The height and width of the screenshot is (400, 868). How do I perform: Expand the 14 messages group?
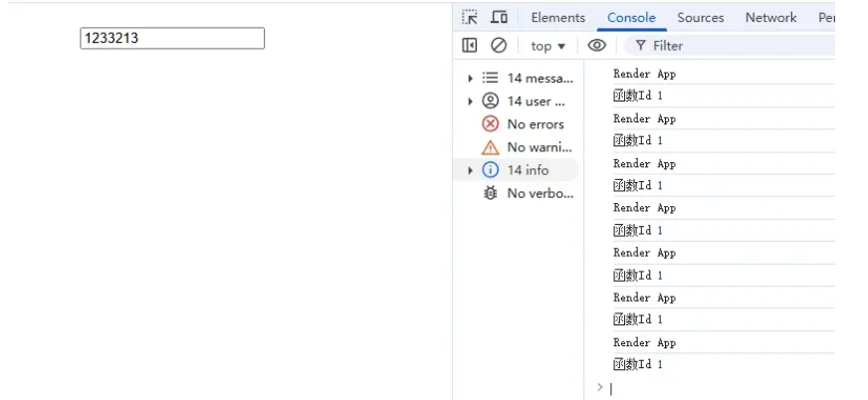[470, 78]
